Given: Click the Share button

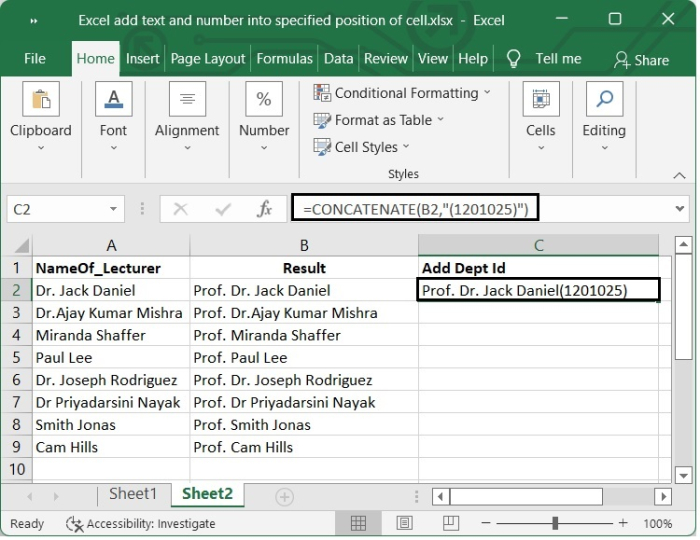Looking at the screenshot, I should point(641,60).
